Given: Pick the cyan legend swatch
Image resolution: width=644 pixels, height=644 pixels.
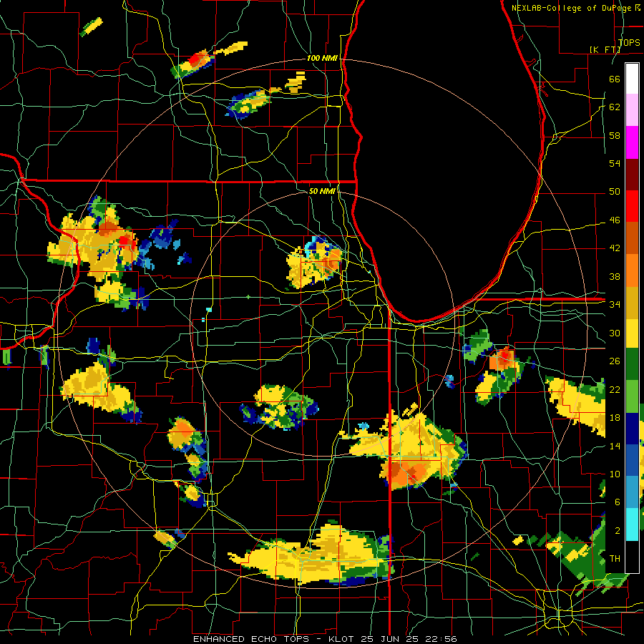Looking at the screenshot, I should coord(632,524).
